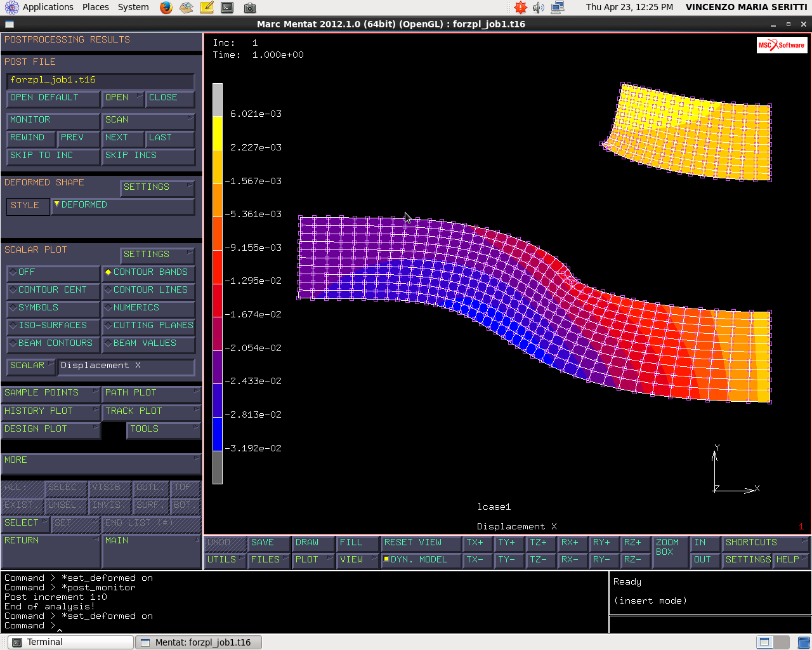
Task: Jump to LAST increment
Action: (170, 138)
